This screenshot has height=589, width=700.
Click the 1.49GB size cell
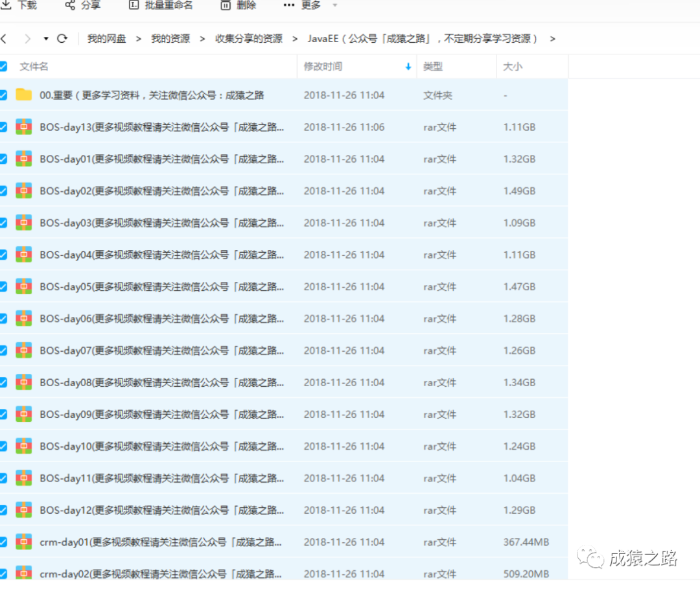520,191
